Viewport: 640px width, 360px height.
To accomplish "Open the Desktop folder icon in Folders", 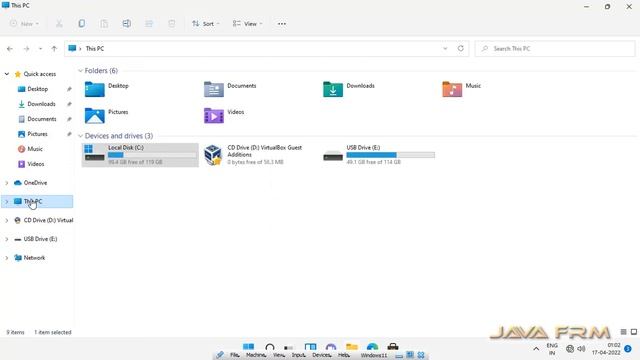I will point(95,89).
